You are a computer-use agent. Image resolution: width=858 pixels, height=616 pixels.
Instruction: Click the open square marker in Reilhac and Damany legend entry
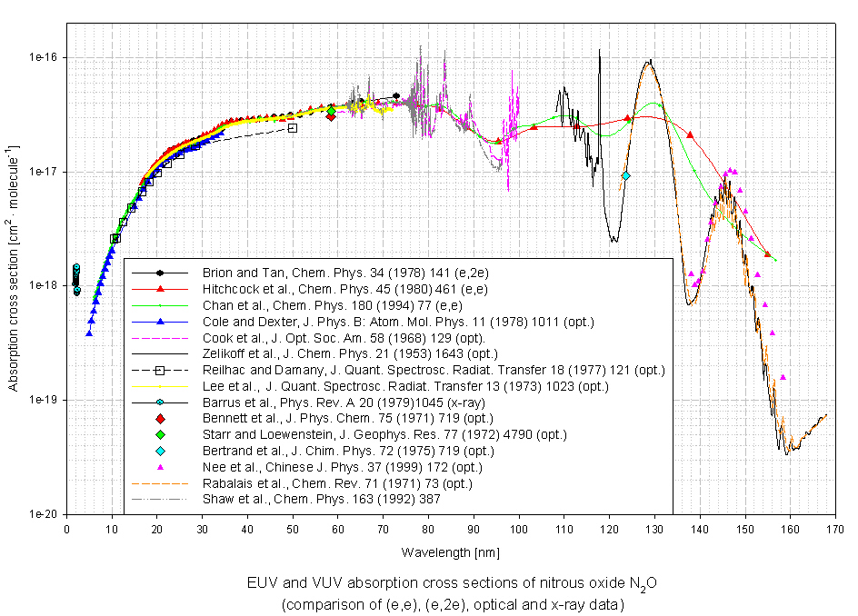(x=160, y=371)
